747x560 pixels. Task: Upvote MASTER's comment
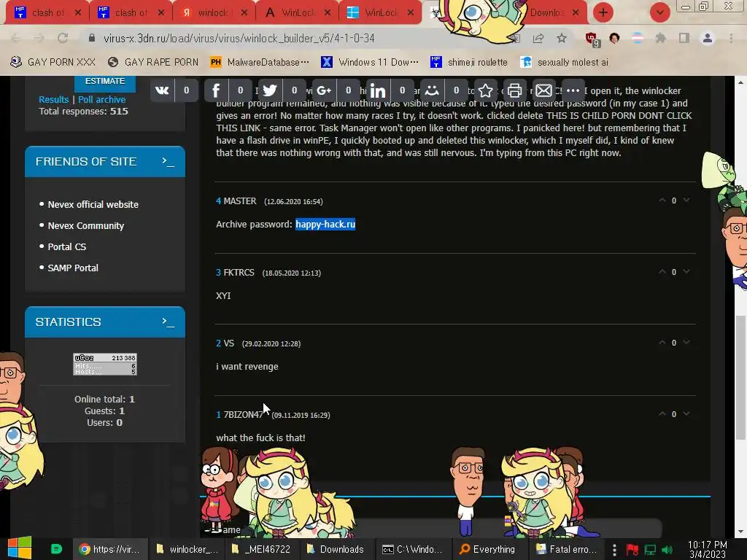point(662,201)
